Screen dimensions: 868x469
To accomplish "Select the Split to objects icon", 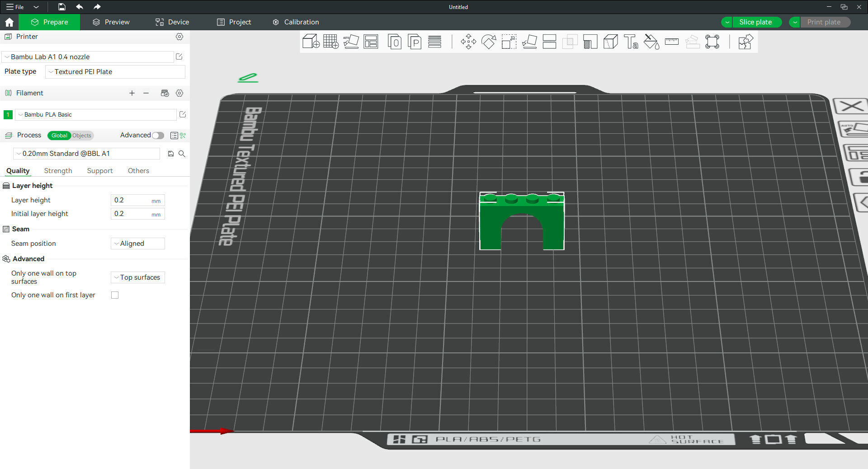I will point(395,42).
